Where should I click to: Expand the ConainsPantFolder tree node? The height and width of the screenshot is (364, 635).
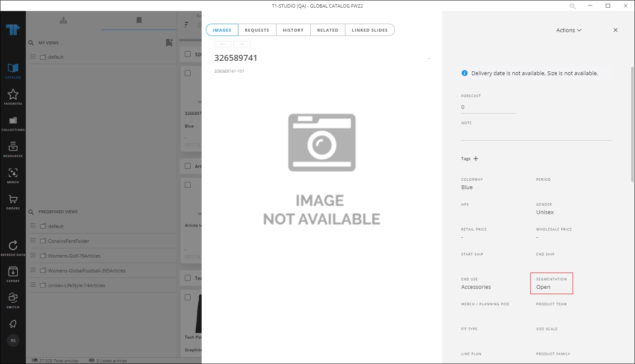click(33, 241)
